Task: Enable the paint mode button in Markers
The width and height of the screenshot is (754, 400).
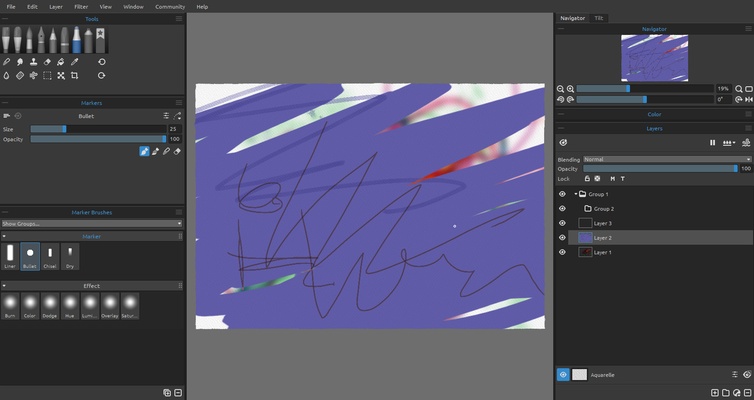Action: click(144, 151)
